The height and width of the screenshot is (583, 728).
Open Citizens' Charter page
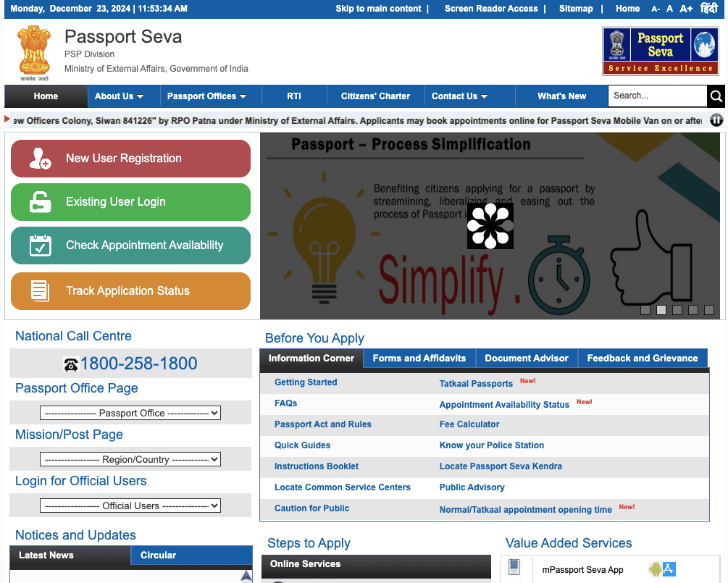tap(376, 96)
